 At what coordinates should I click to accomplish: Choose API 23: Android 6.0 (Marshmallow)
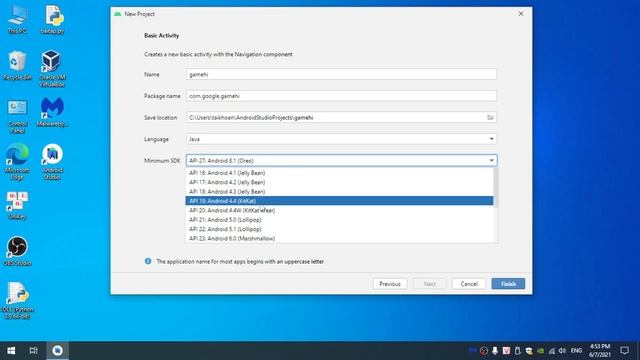pos(339,238)
